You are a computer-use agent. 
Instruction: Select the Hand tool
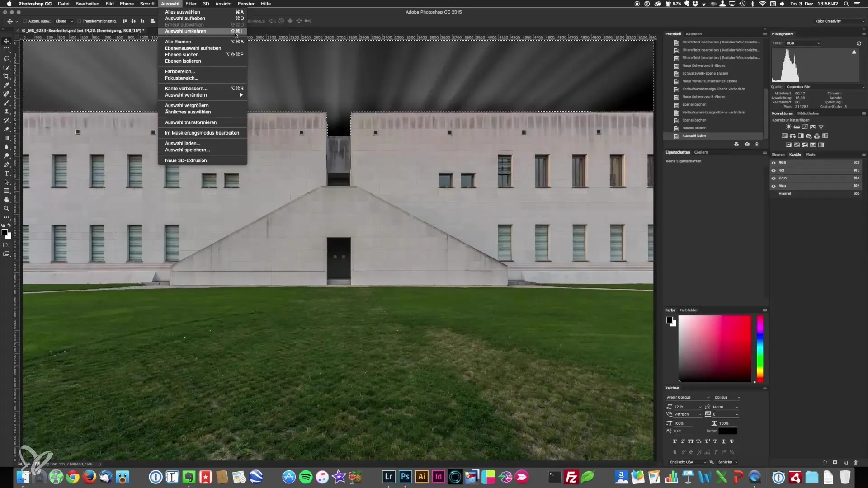(x=6, y=200)
